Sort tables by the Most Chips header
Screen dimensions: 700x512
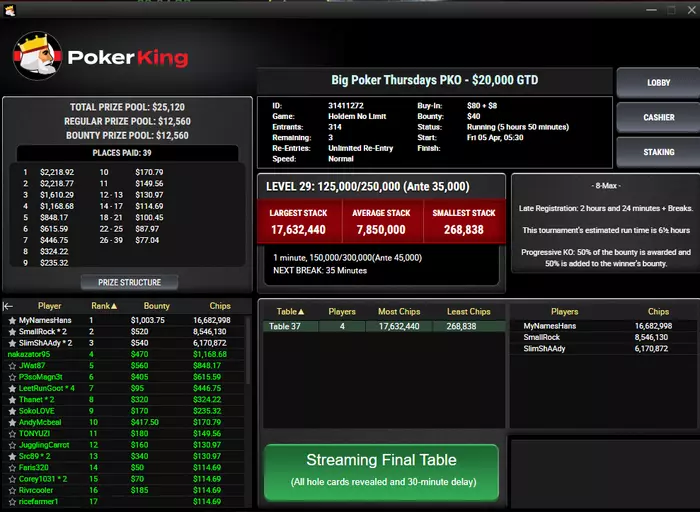pos(399,312)
